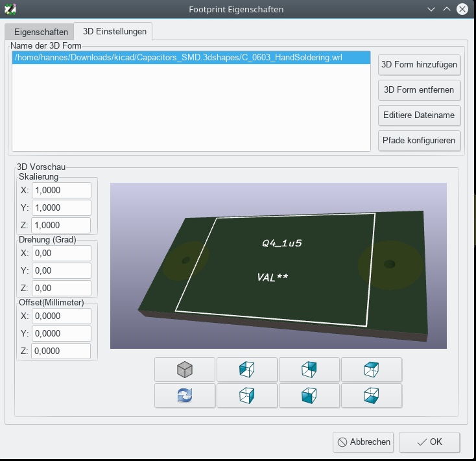This screenshot has height=461, width=476.
Task: Switch preview to bottom-face cube view
Action: click(372, 396)
